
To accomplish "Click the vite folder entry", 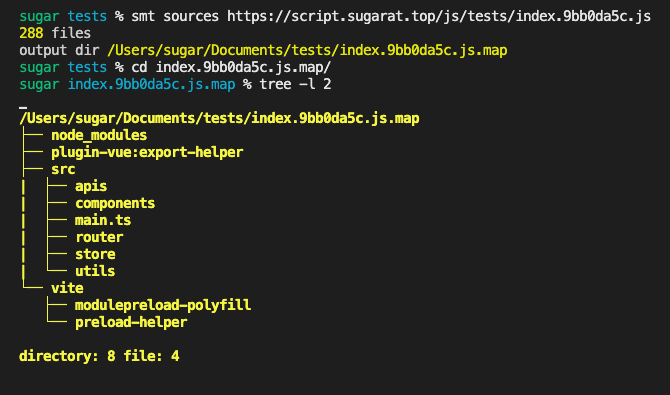I will coord(67,288).
